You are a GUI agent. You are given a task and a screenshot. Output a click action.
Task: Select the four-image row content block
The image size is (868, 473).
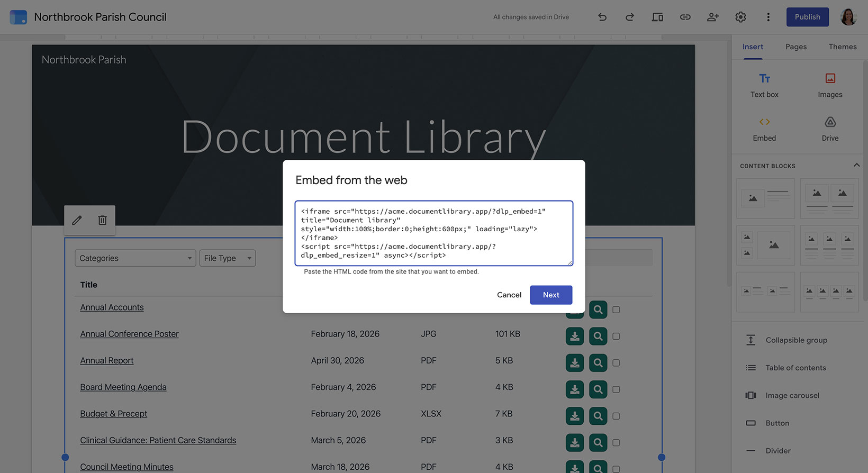coord(829,292)
